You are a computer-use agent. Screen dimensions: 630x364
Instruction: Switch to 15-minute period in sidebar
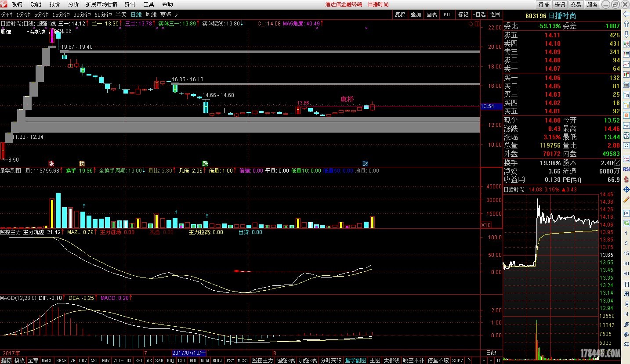(x=626, y=253)
